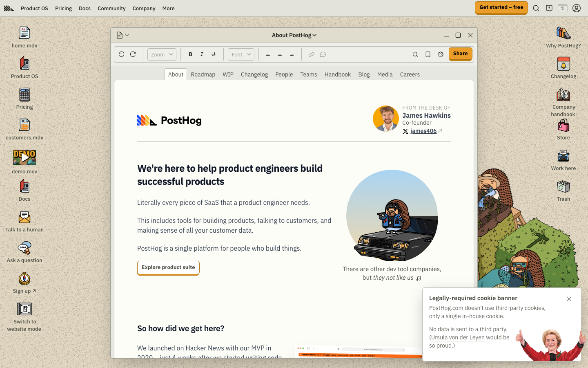Open the Pricing top menu item
This screenshot has width=588, height=368.
(x=63, y=8)
